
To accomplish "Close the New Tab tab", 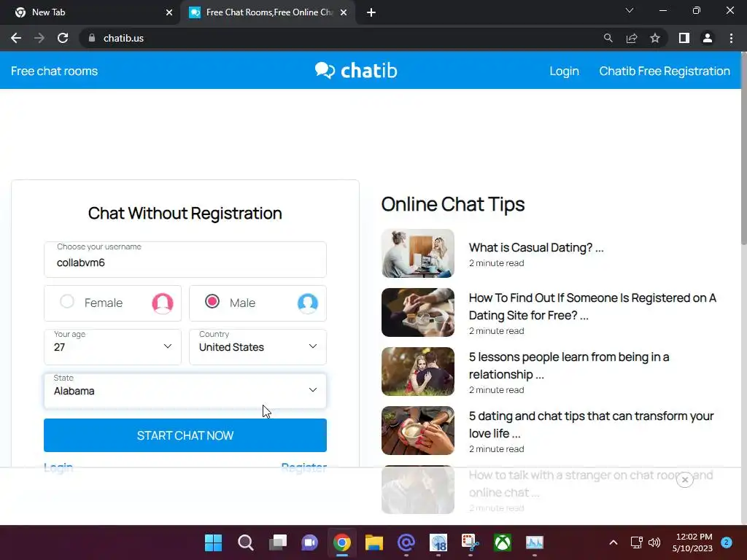I will [169, 12].
